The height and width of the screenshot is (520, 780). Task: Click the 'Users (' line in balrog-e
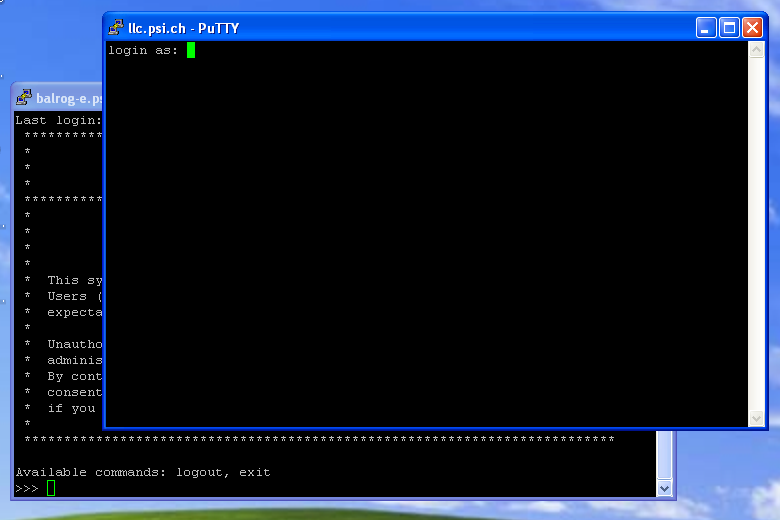tap(75, 296)
